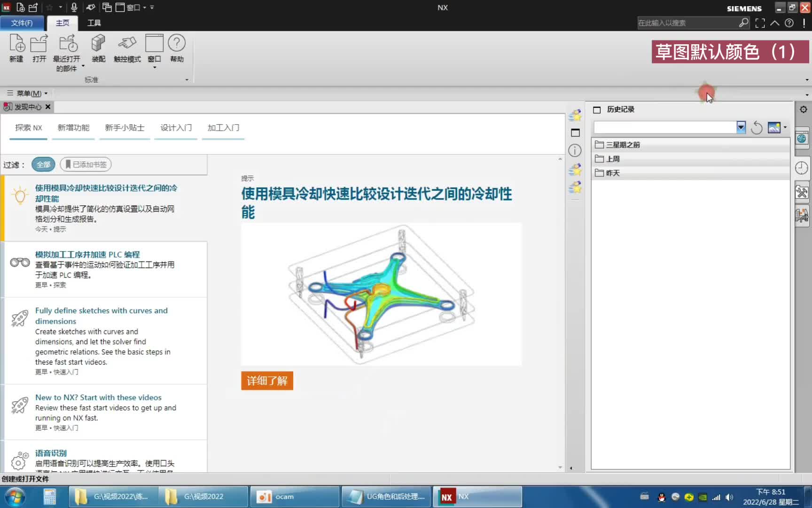Image resolution: width=812 pixels, height=508 pixels.
Task: Click the help question mark icon near search
Action: [789, 23]
